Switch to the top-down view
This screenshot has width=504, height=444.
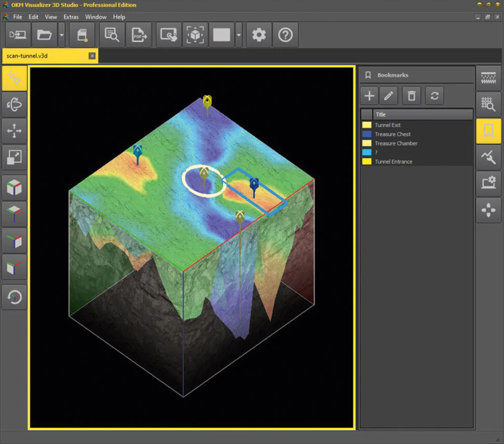(14, 213)
